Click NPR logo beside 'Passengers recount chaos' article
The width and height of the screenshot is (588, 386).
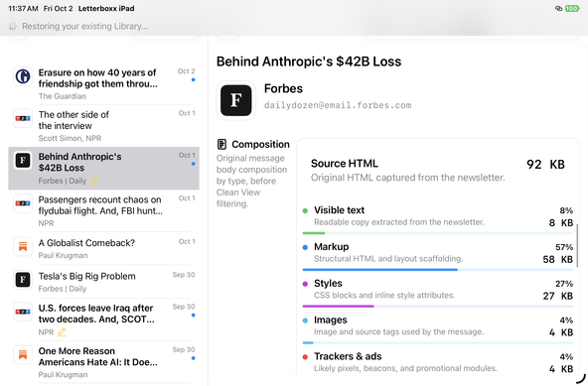tap(23, 203)
